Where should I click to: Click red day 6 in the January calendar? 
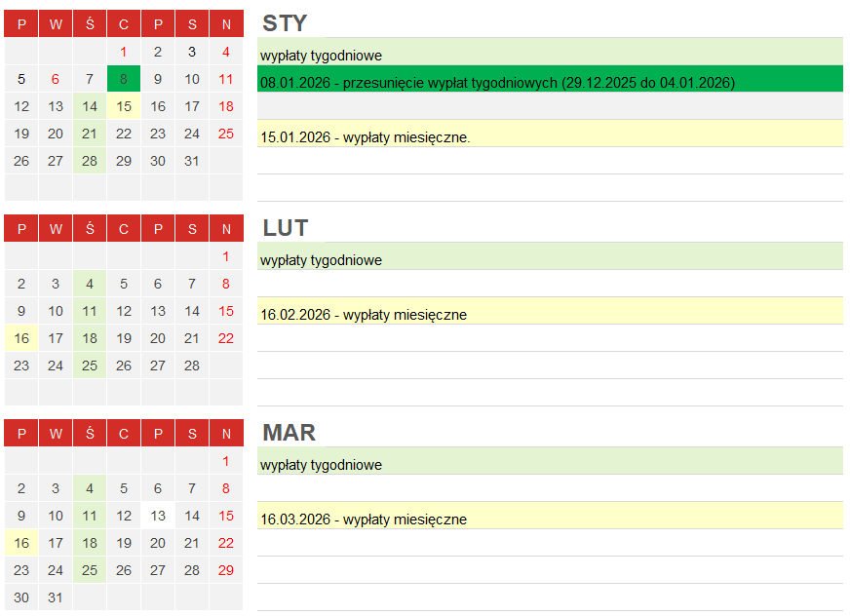(x=56, y=79)
